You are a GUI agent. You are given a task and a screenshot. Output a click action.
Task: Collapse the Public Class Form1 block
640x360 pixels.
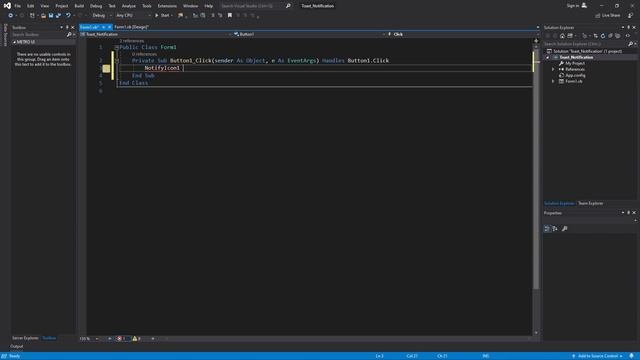117,47
